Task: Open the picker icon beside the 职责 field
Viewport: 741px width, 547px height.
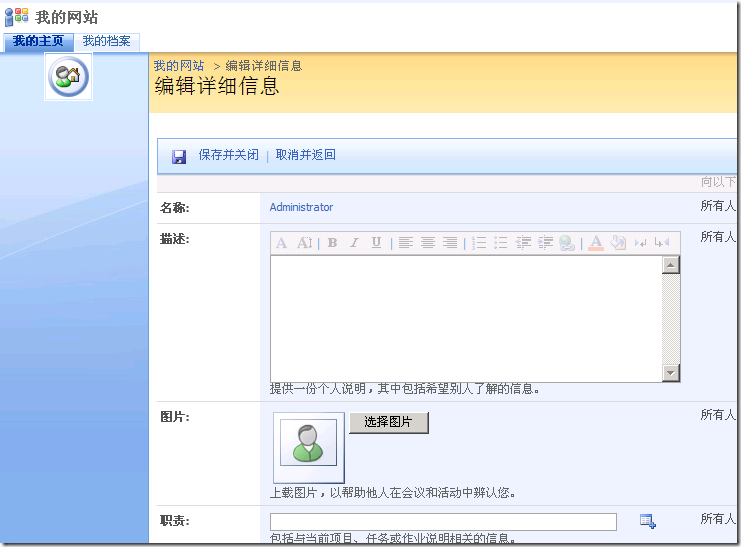Action: (x=647, y=521)
